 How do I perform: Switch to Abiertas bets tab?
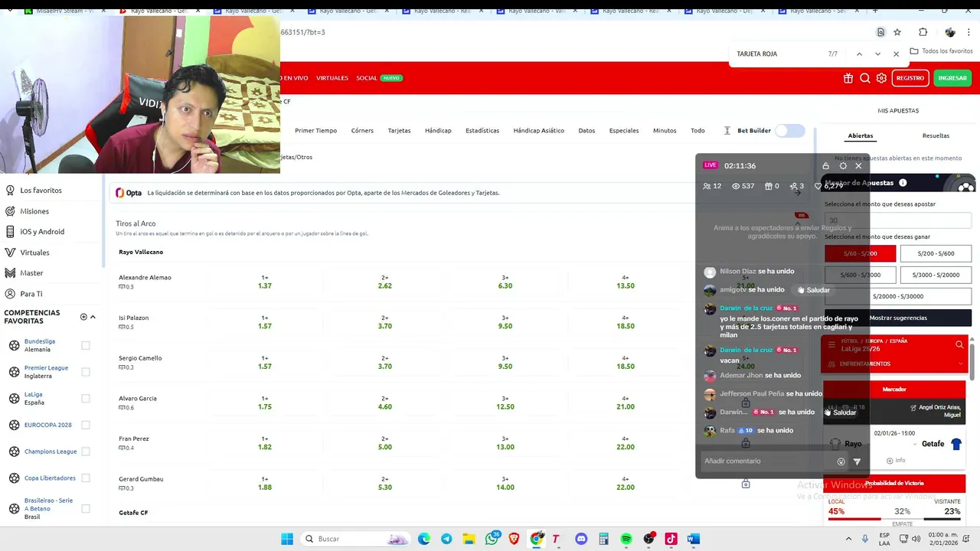click(x=860, y=135)
